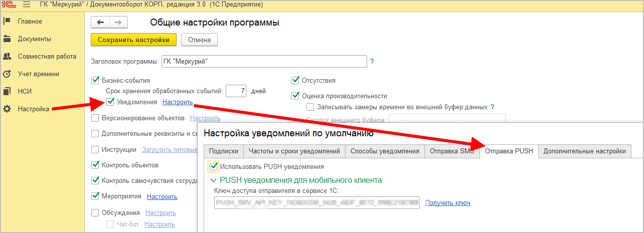644x233 pixels.
Task: Switch to the Отправка SMS tab
Action: point(452,151)
